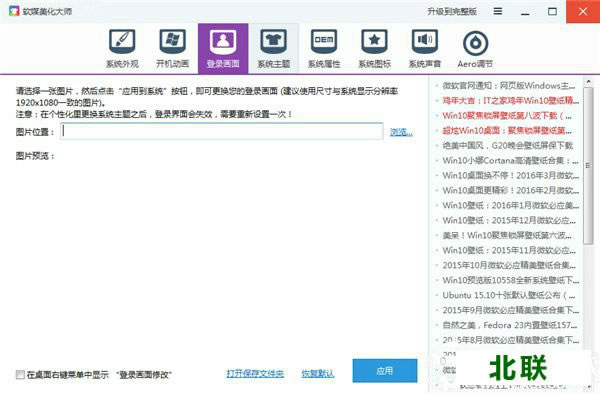Click the news list scrollbar thumb
This screenshot has height=394, width=600.
coord(588,165)
